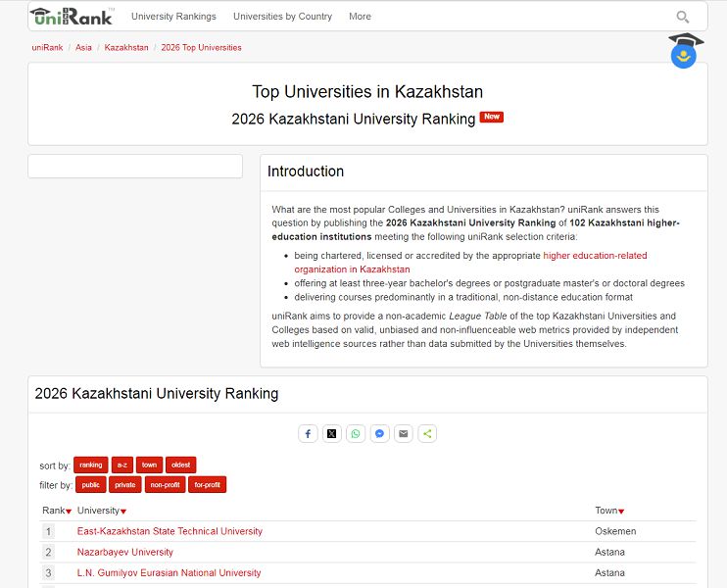Screen dimensions: 727x588
Task: Open the Universities by Country menu
Action: [x=282, y=17]
